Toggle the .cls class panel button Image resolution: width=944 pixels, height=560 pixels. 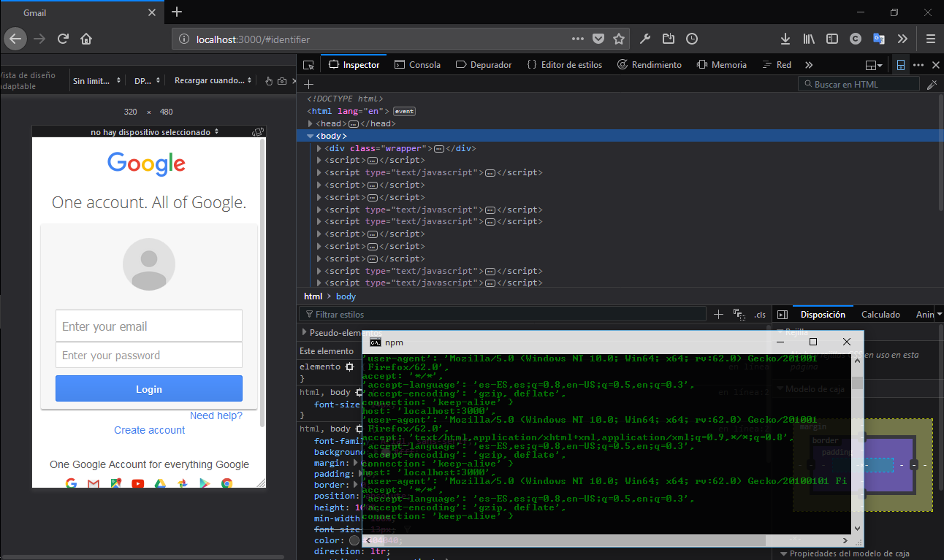(760, 315)
